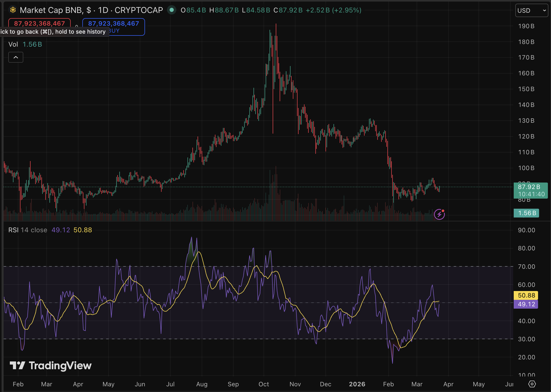Click the Oct label on the time axis
Image resolution: width=551 pixels, height=392 pixels.
click(264, 384)
